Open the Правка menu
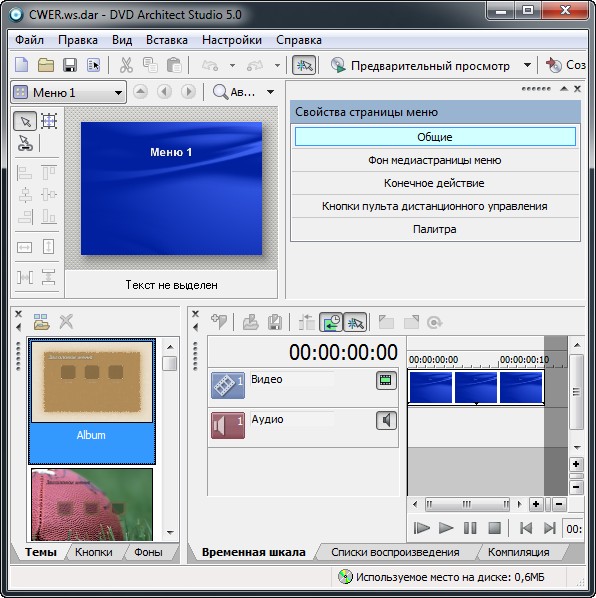This screenshot has height=598, width=596. [x=78, y=40]
